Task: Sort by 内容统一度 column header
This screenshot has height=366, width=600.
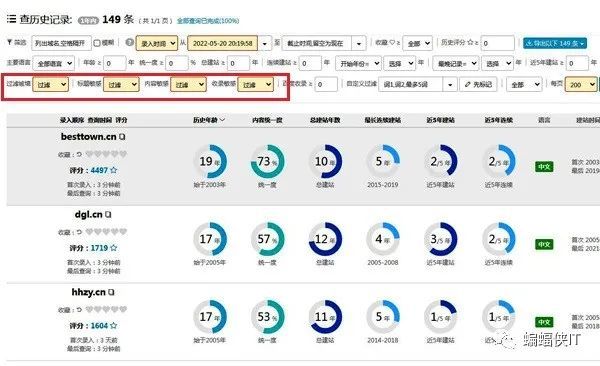Action: (267, 120)
